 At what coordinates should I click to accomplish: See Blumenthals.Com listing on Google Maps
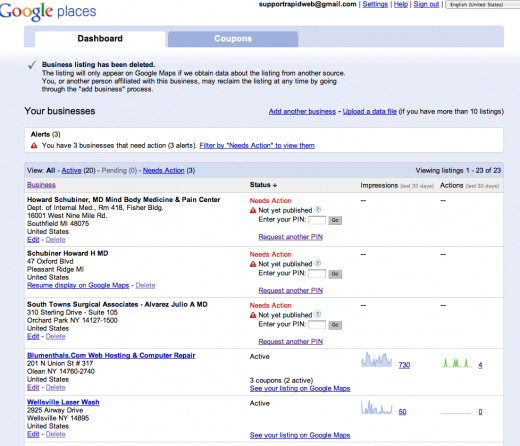[x=300, y=388]
